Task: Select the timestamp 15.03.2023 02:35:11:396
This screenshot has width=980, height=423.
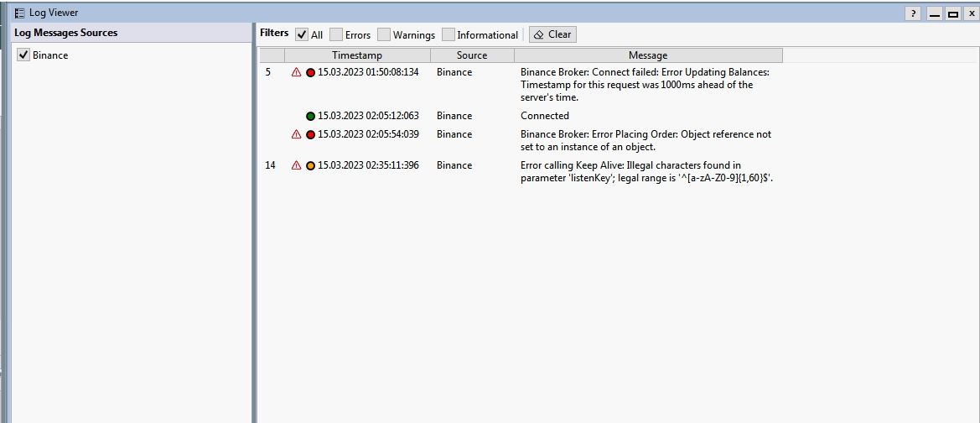Action: pyautogui.click(x=368, y=165)
